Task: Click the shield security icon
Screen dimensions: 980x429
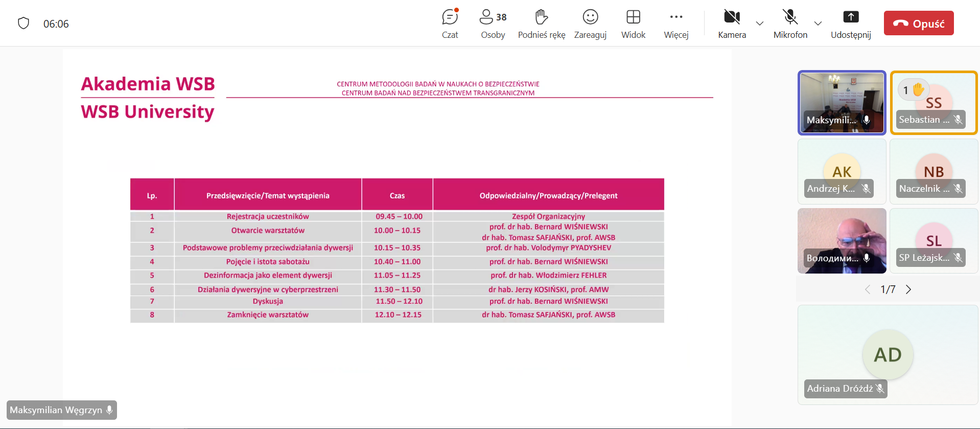Action: tap(24, 24)
